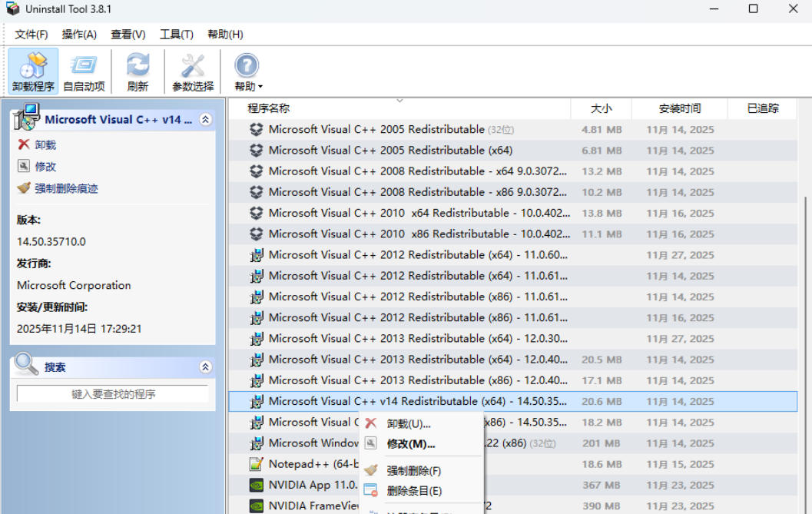
Task: Click the 367 MB size cell
Action: (x=602, y=485)
